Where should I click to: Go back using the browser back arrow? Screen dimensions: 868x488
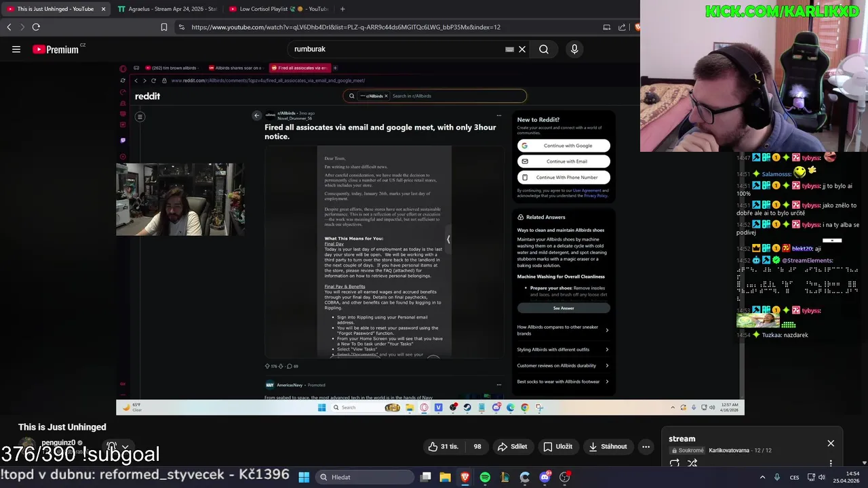pyautogui.click(x=9, y=27)
